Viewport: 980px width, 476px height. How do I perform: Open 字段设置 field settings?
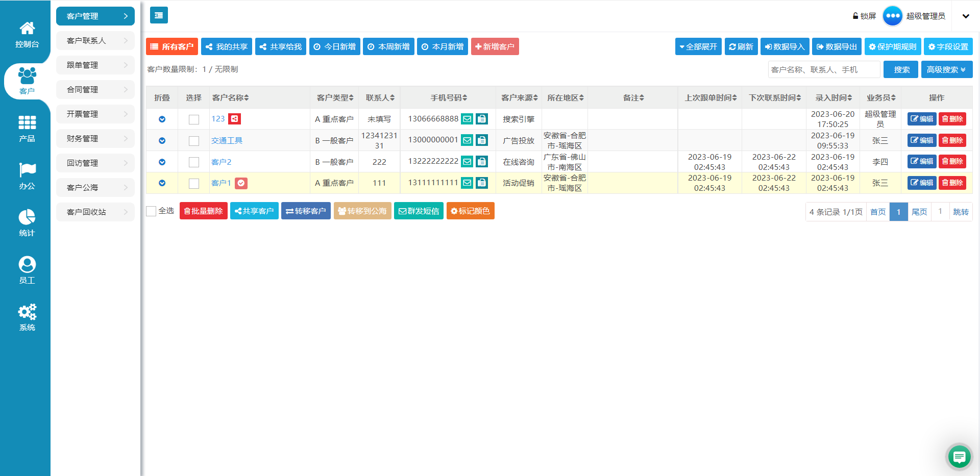point(948,46)
